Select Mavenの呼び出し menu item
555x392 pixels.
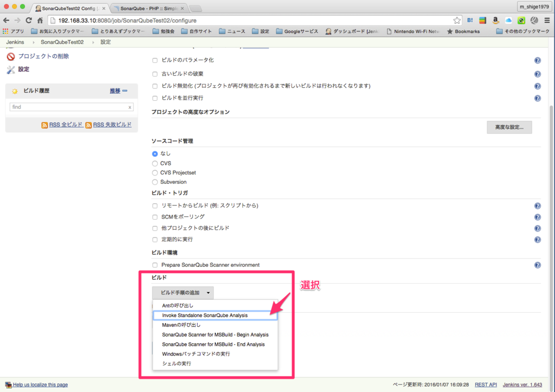coord(215,325)
